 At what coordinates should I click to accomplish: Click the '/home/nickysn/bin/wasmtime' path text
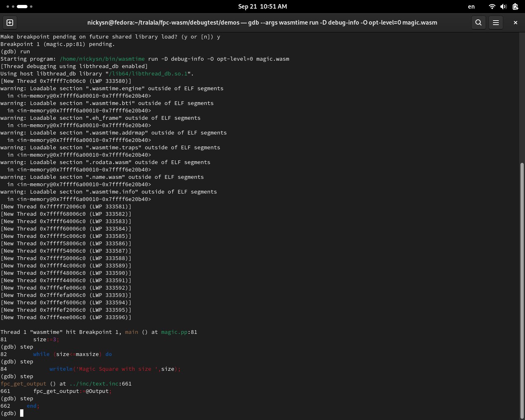102,59
